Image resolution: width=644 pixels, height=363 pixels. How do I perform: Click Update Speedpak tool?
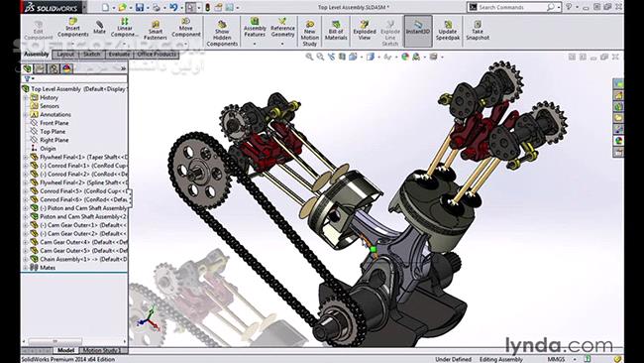click(x=448, y=30)
